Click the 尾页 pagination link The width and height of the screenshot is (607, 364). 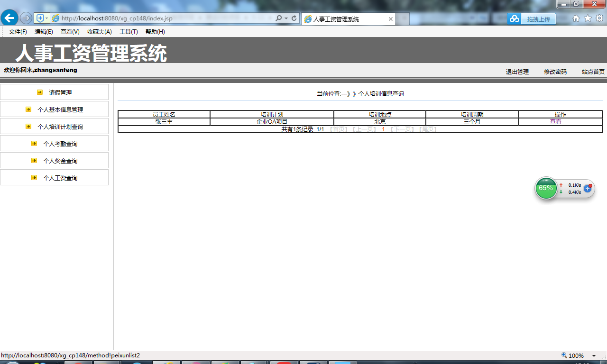[x=428, y=129]
